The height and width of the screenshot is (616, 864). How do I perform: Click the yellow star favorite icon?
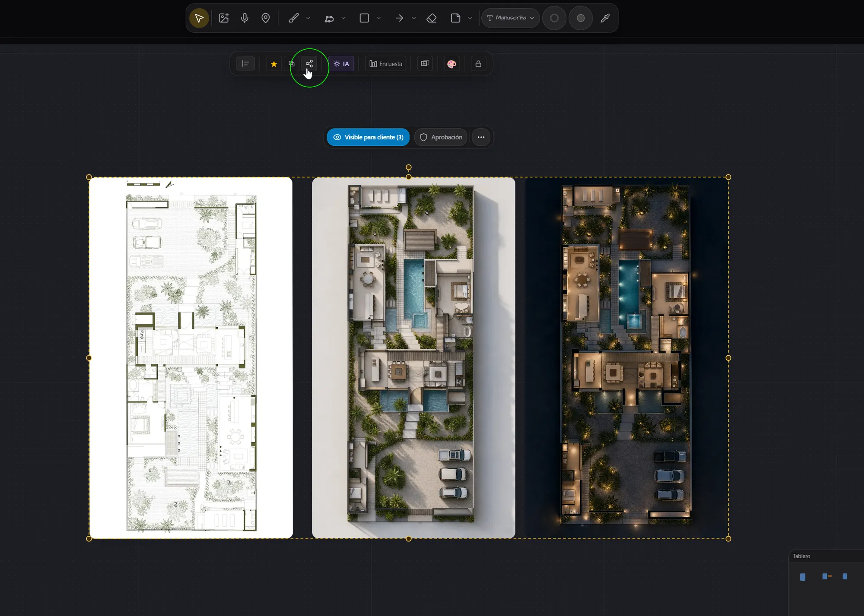click(x=274, y=64)
